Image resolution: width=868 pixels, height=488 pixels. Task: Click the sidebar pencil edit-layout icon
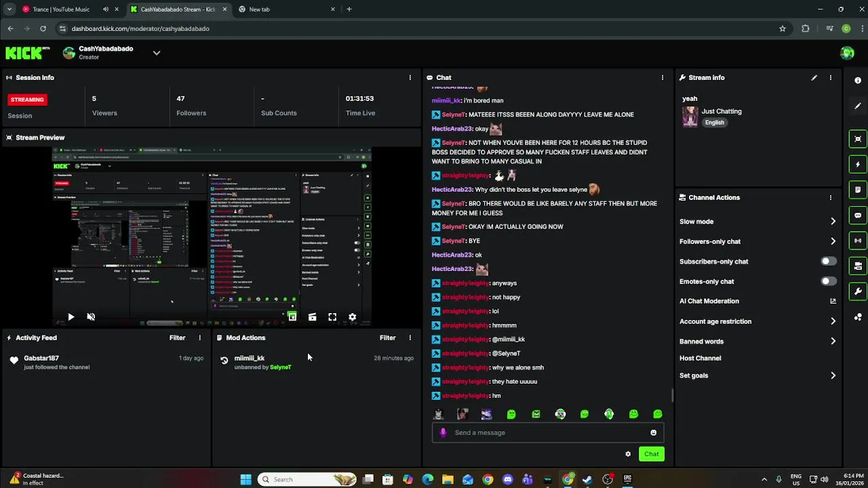pos(858,106)
